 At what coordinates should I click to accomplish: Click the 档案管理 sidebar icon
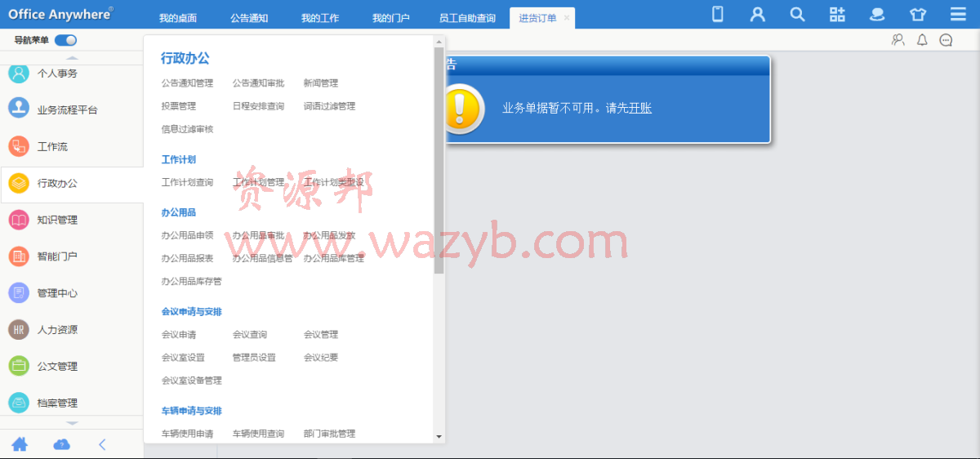[19, 403]
